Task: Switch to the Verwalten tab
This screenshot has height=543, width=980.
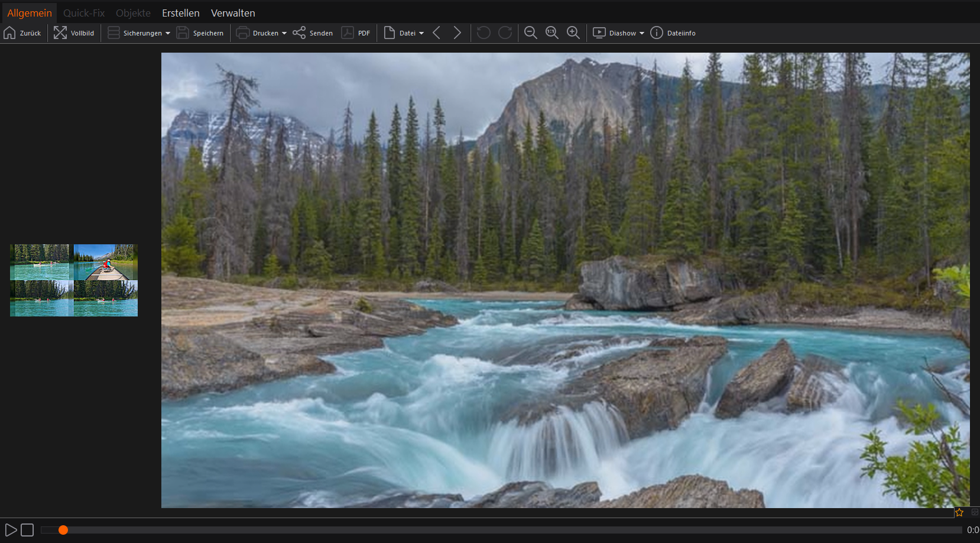Action: click(233, 13)
